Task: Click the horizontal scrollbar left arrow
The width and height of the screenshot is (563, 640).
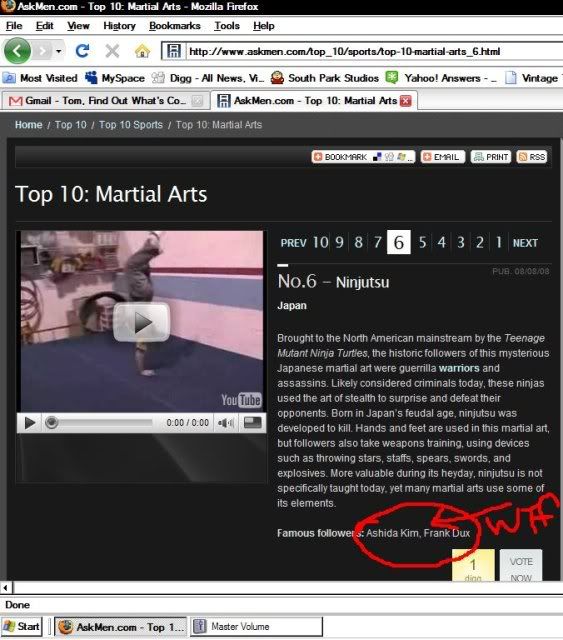Action: click(6, 588)
